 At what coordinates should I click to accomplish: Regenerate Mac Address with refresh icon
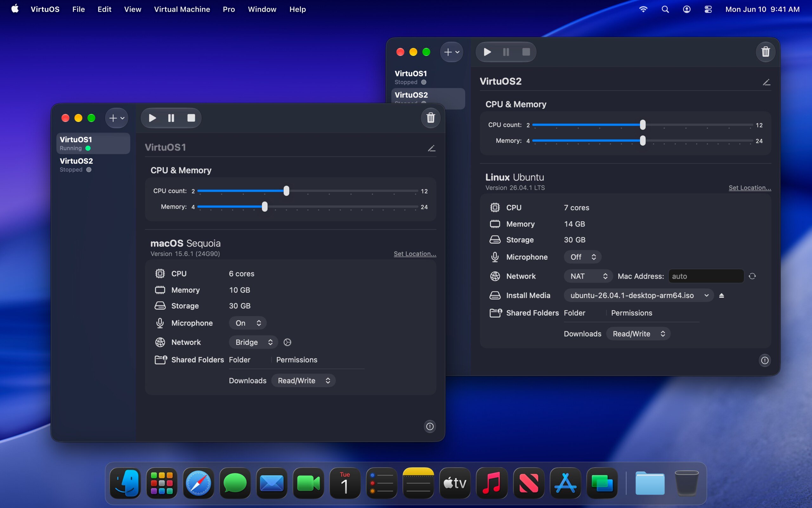click(x=752, y=276)
